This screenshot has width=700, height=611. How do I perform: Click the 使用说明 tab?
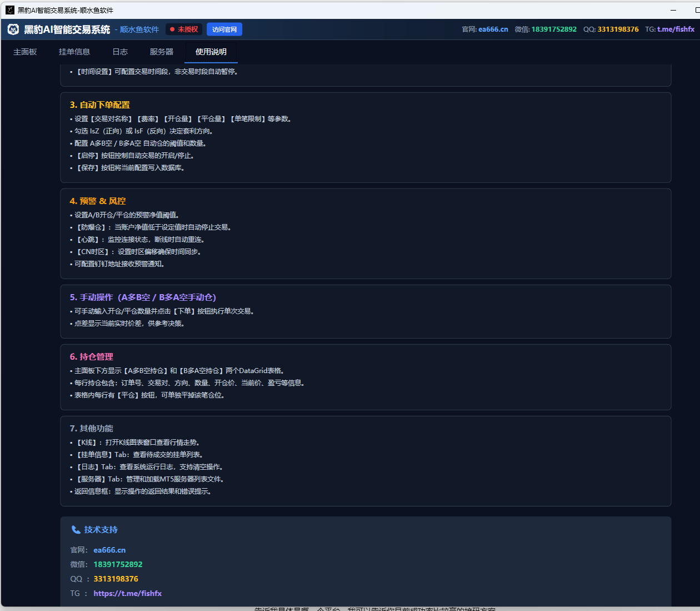click(211, 52)
